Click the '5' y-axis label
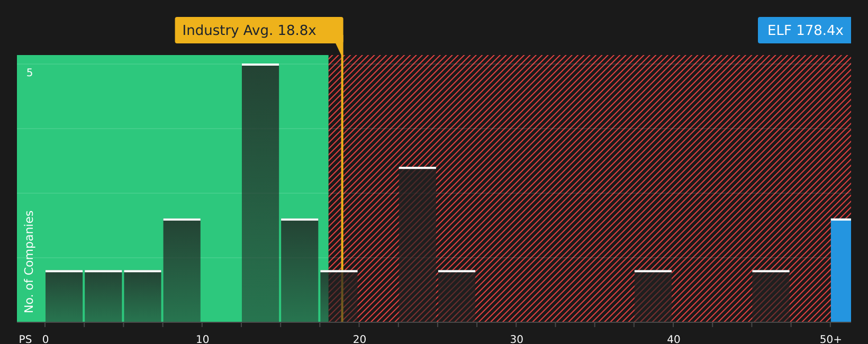Screen dimensions: 868x344 [x=30, y=73]
